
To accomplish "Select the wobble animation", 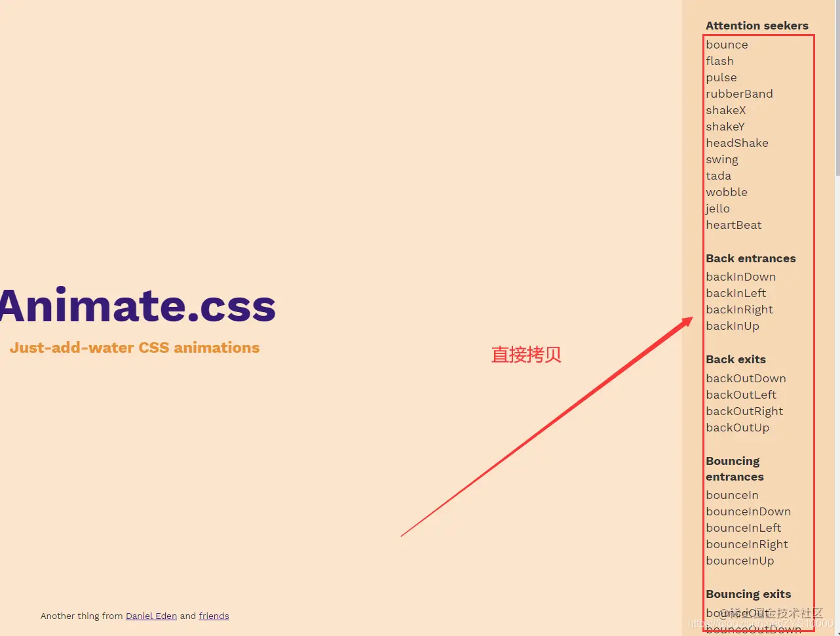I will [x=727, y=192].
